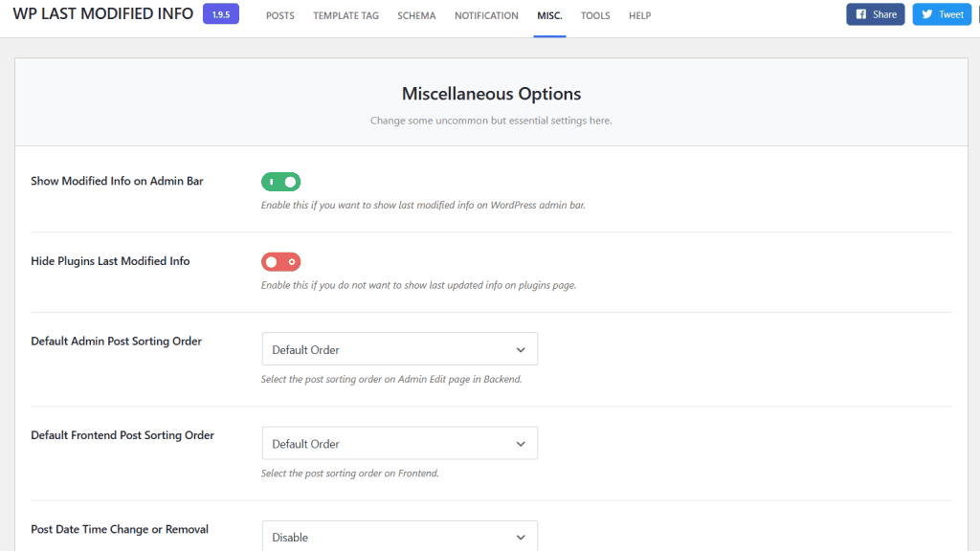Click the Miscellaneous Options heading
Viewport: 980px width, 551px height.
[x=491, y=94]
